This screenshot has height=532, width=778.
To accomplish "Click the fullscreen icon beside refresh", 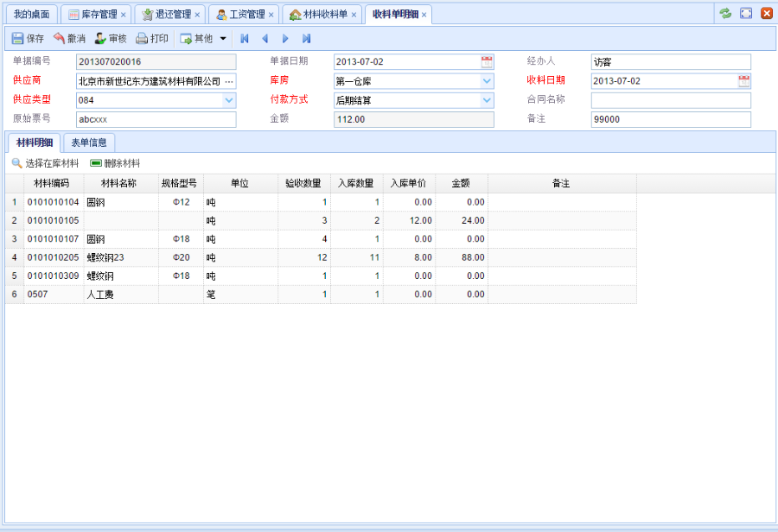I will tap(745, 12).
